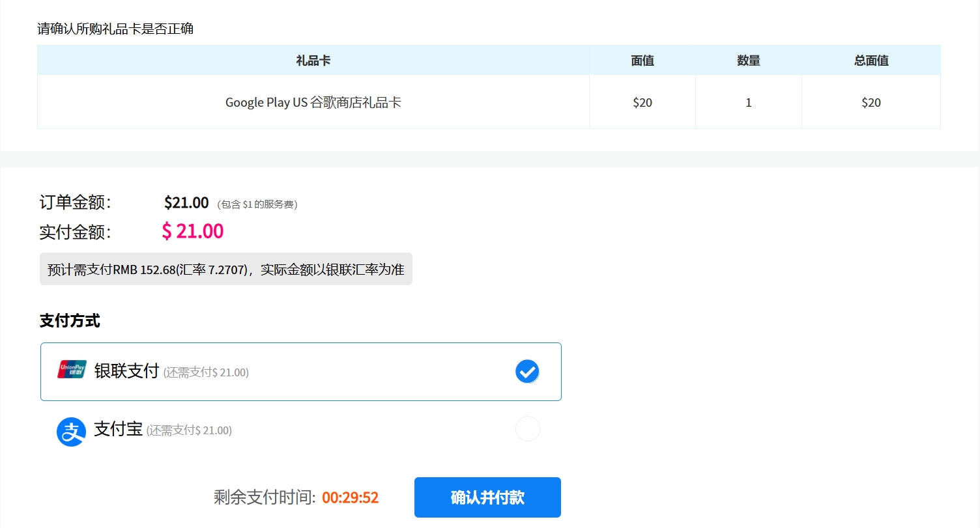980x528 pixels.
Task: Click the 面值 column header
Action: [642, 61]
